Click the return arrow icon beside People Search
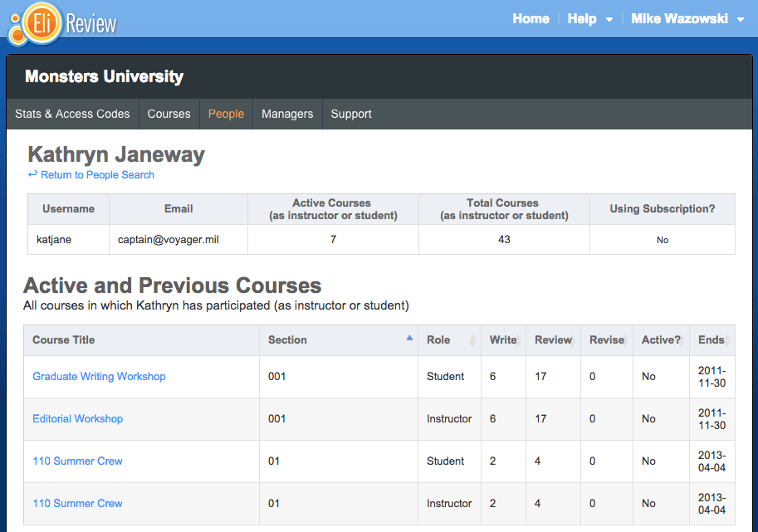Image resolution: width=758 pixels, height=532 pixels. 32,174
